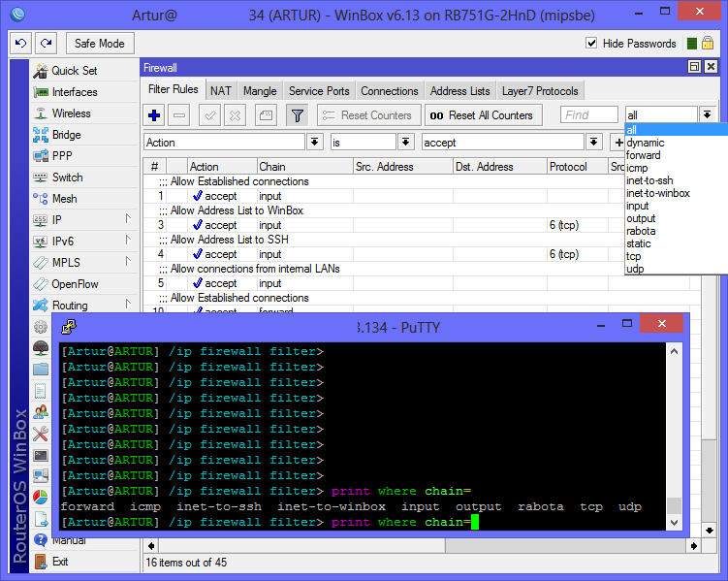This screenshot has height=581, width=728.
Task: Switch to the Address Lists tab
Action: (x=460, y=91)
